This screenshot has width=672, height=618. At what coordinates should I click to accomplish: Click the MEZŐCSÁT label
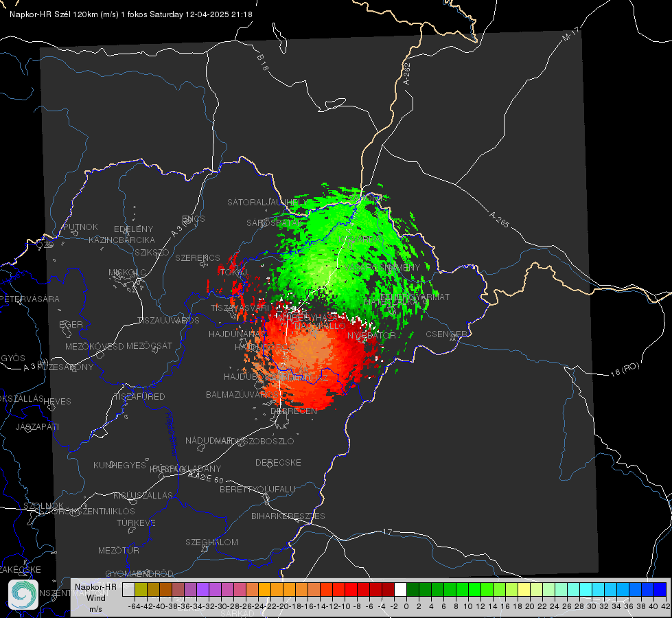[x=149, y=345]
